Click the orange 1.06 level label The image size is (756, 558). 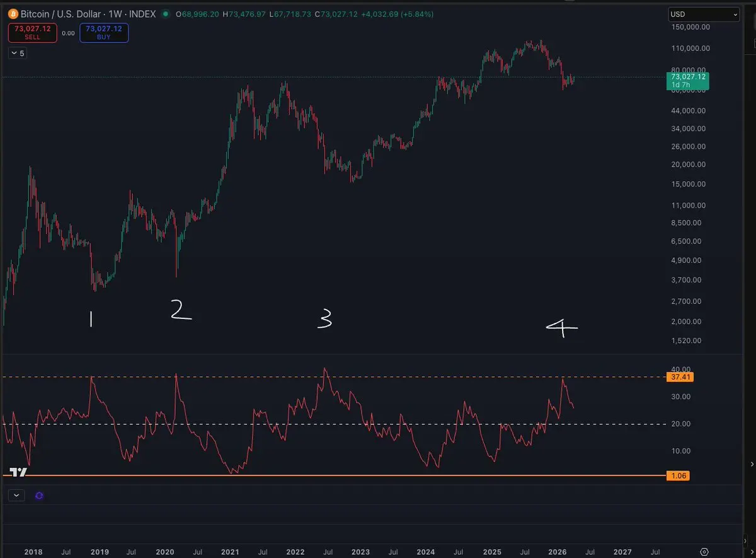[677, 476]
